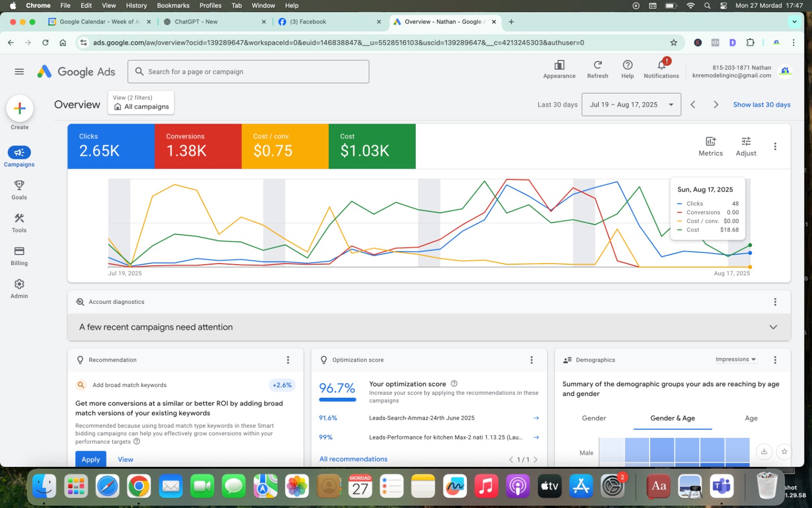Open the chart Metrics selector
The image size is (812, 508).
click(710, 146)
